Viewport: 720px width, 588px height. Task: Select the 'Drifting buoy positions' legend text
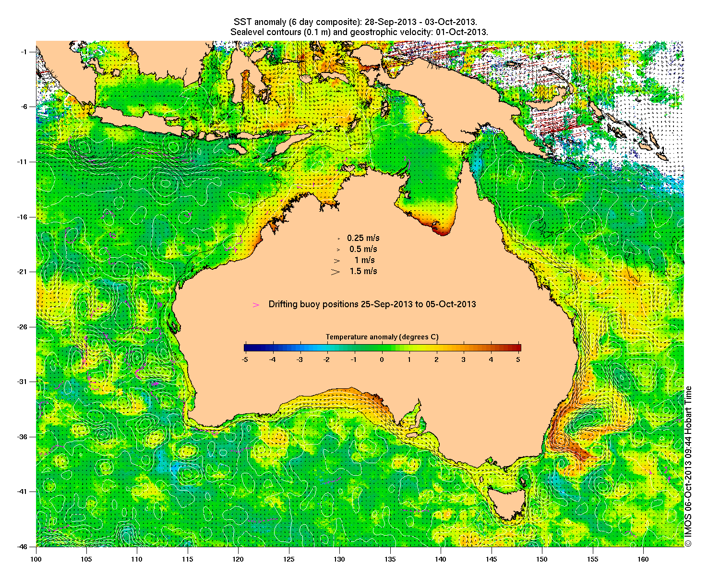(x=372, y=304)
